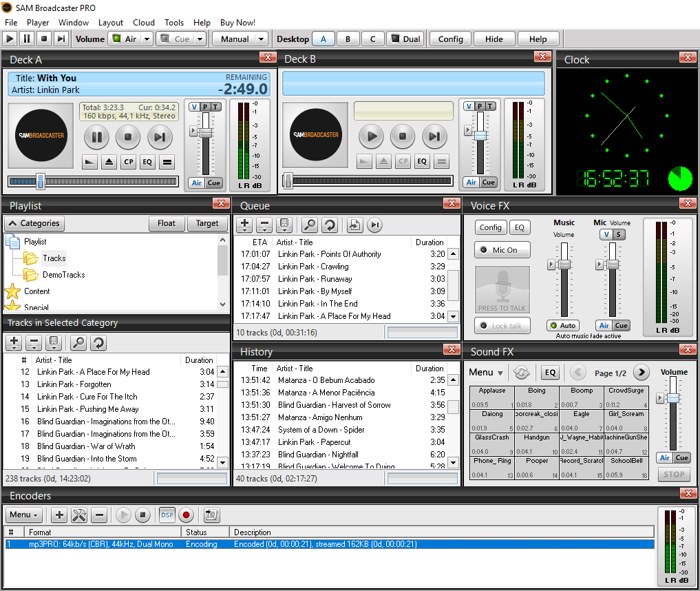Open encoder configuration tools icon
The image size is (700, 591).
pos(79,515)
